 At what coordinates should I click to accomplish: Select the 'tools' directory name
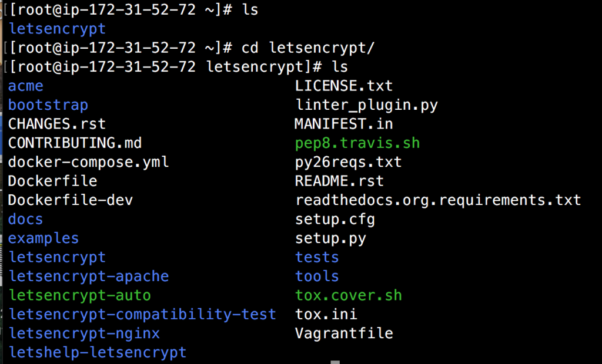(317, 277)
